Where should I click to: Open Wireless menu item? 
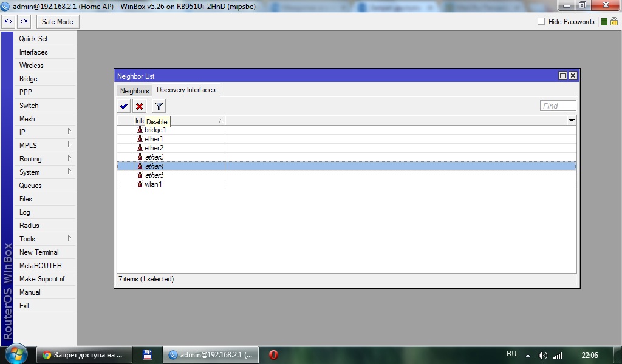tap(45, 66)
